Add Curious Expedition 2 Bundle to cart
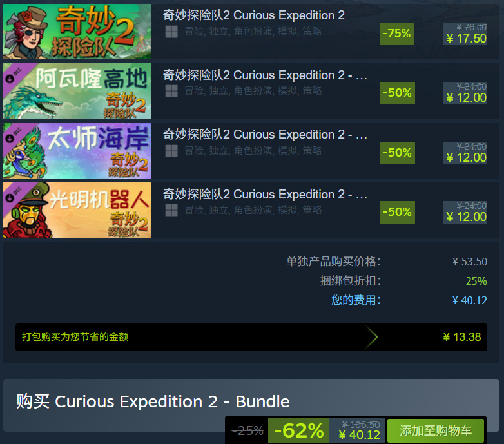Image resolution: width=504 pixels, height=444 pixels. 436,430
